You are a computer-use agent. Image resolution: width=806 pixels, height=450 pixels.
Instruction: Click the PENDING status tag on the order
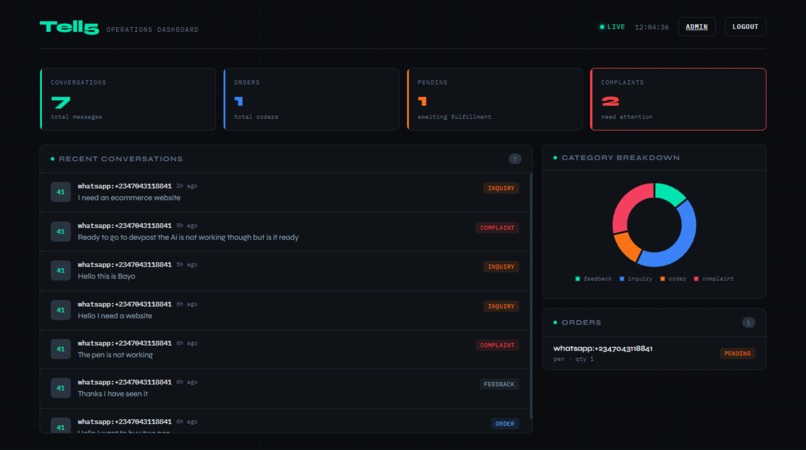pyautogui.click(x=737, y=353)
